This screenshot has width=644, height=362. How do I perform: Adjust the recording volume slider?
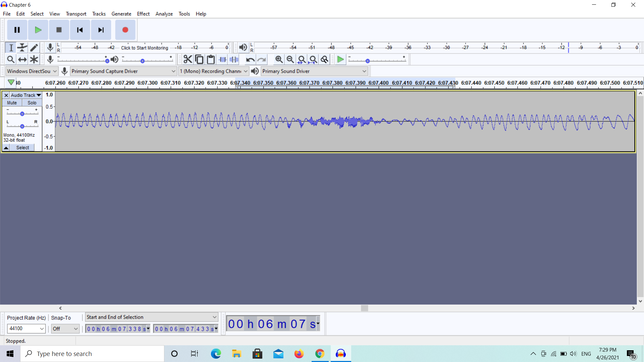[83, 60]
